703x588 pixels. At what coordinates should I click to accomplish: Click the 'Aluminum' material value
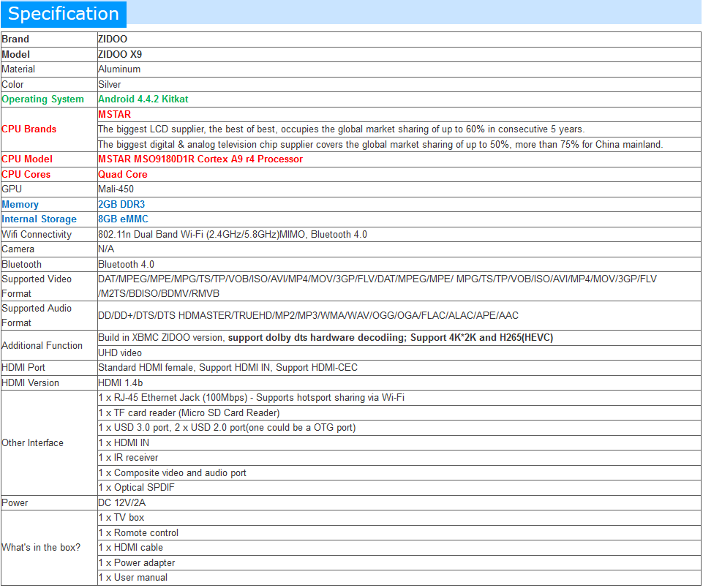(119, 69)
